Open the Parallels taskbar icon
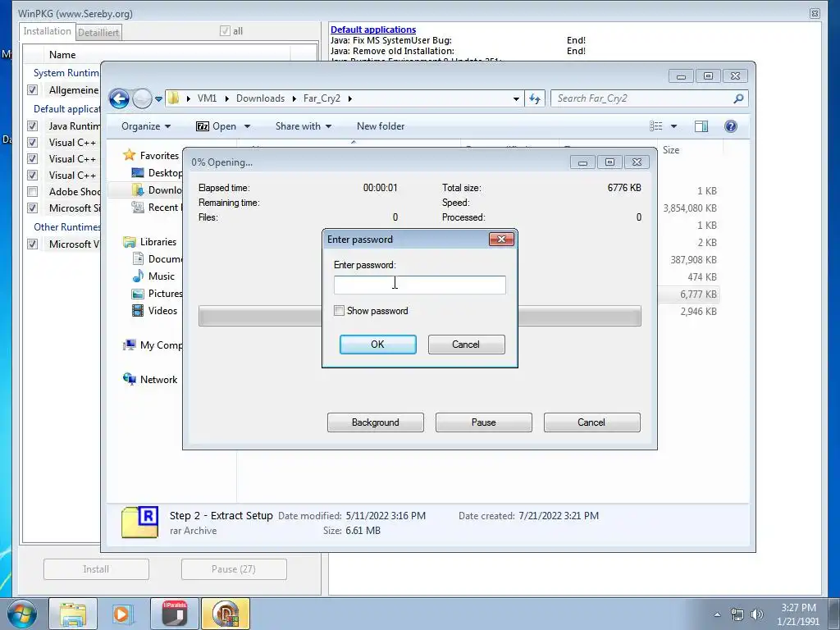The width and height of the screenshot is (840, 630). click(x=175, y=614)
